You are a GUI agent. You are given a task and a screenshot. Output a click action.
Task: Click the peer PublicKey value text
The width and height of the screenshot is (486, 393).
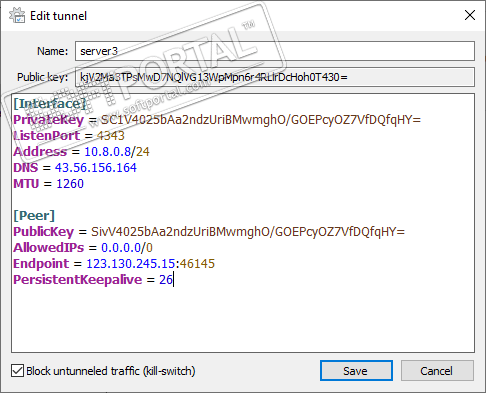(x=248, y=232)
